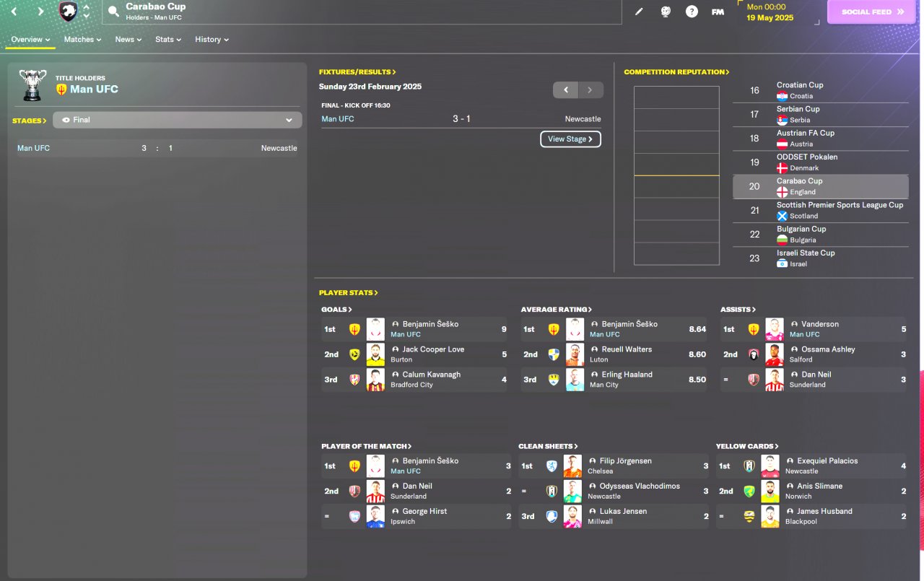Click the magnifying glass search icon
Viewport: 924px width, 581px height.
pos(113,12)
